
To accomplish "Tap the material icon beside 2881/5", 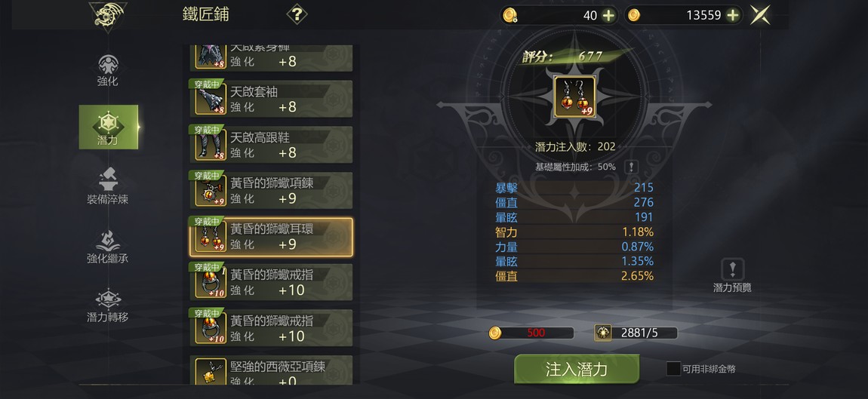I will coord(603,333).
